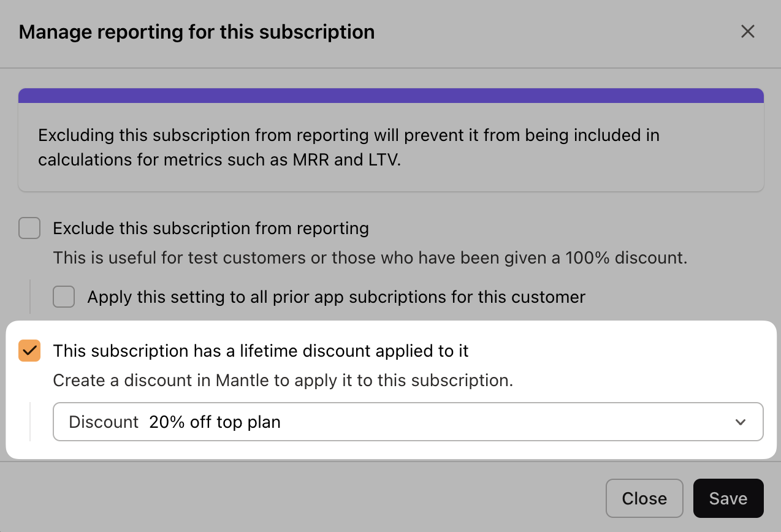Dismiss the dialog with the X icon
The width and height of the screenshot is (781, 532).
click(x=748, y=31)
